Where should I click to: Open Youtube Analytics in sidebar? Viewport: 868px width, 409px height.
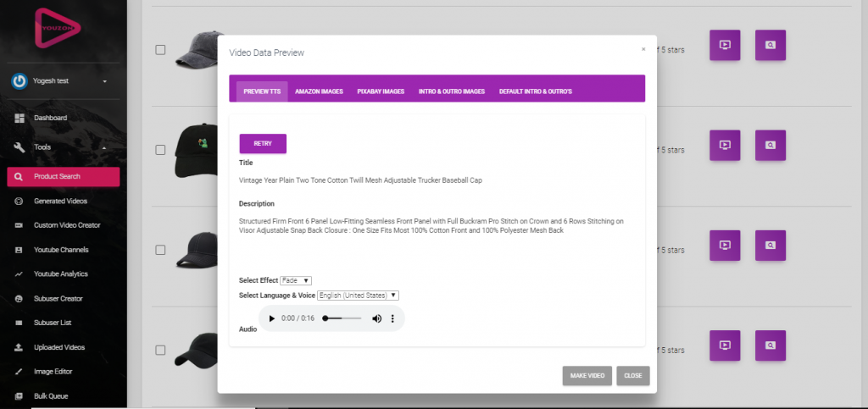pyautogui.click(x=60, y=274)
